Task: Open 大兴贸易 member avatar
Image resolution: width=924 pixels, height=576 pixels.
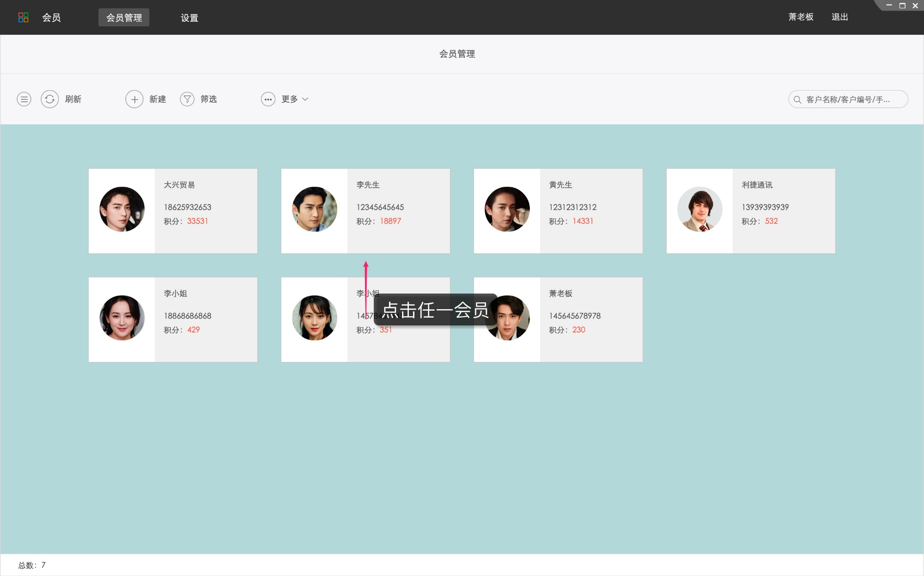Action: pos(122,209)
